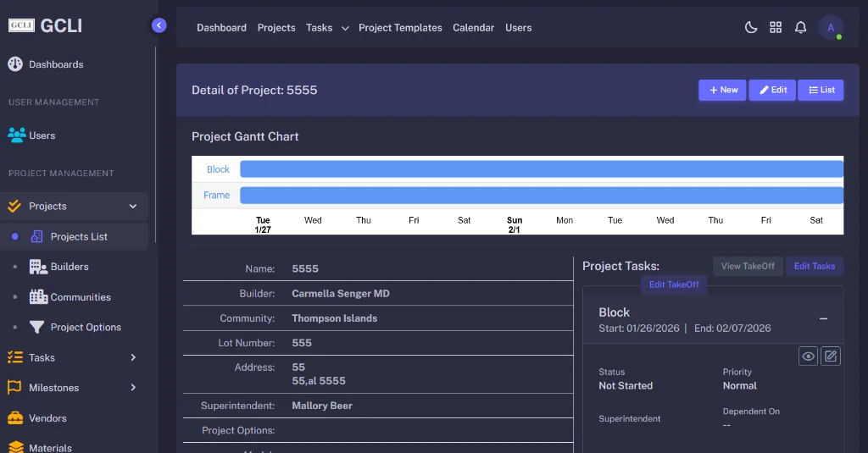The height and width of the screenshot is (453, 868).
Task: Open Projects List in sidebar
Action: 74,237
